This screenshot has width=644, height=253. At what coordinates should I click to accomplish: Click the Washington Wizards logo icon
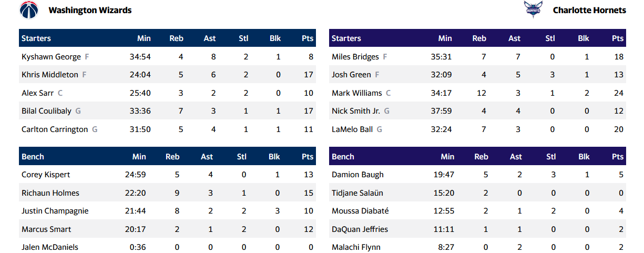coord(29,10)
